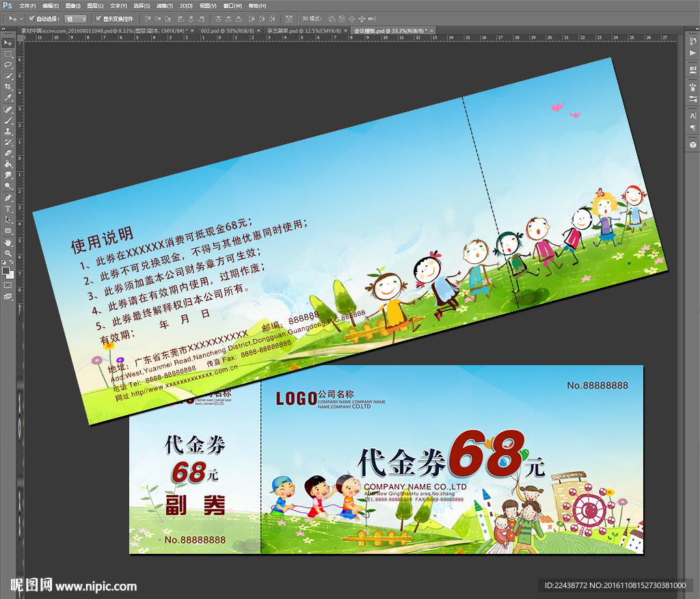
Task: Click the screen mode button in toolbox
Action: pyautogui.click(x=8, y=296)
